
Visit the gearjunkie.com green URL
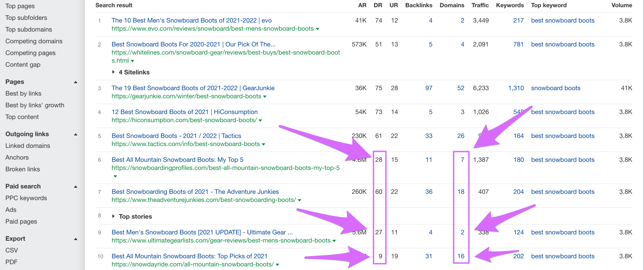click(x=186, y=96)
